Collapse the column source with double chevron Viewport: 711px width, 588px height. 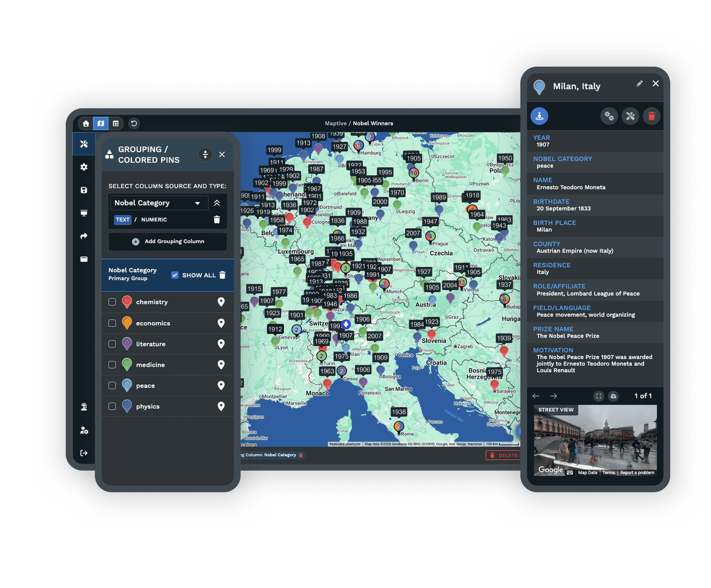tap(217, 203)
